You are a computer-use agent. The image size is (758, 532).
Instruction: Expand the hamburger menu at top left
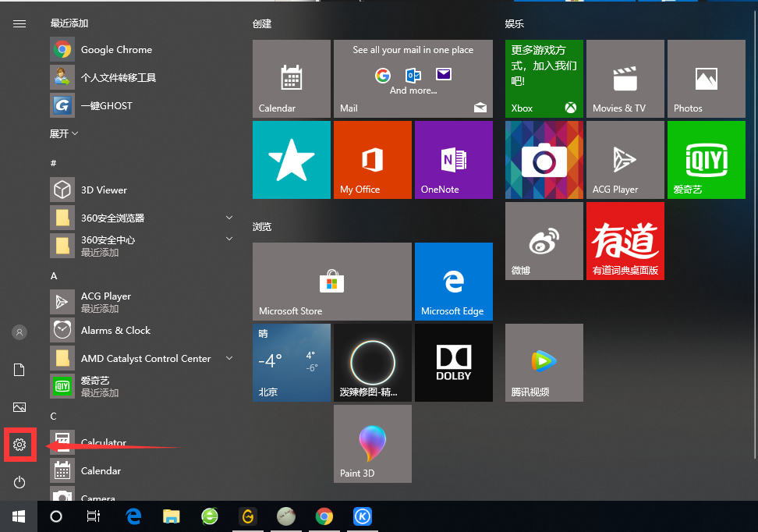tap(19, 23)
